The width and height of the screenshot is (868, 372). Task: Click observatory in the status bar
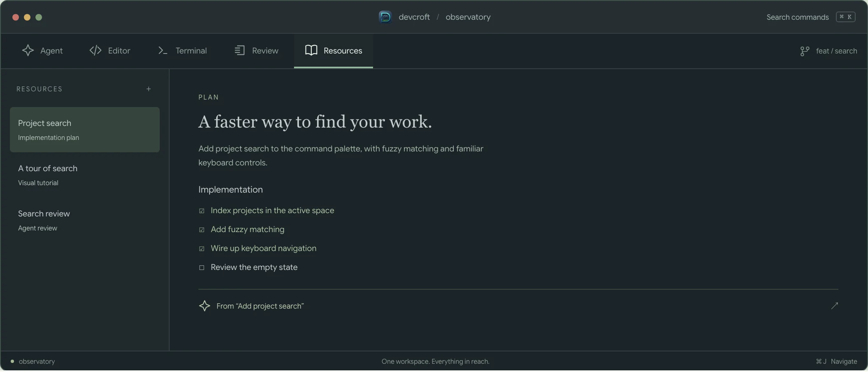point(37,361)
